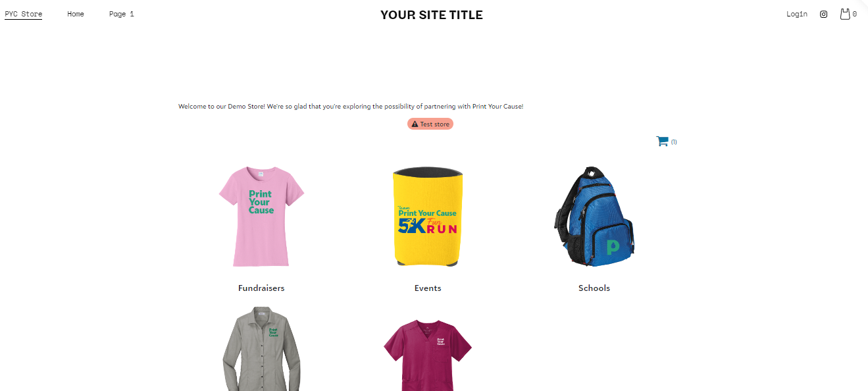Click YOUR SITE TITLE heading

432,15
